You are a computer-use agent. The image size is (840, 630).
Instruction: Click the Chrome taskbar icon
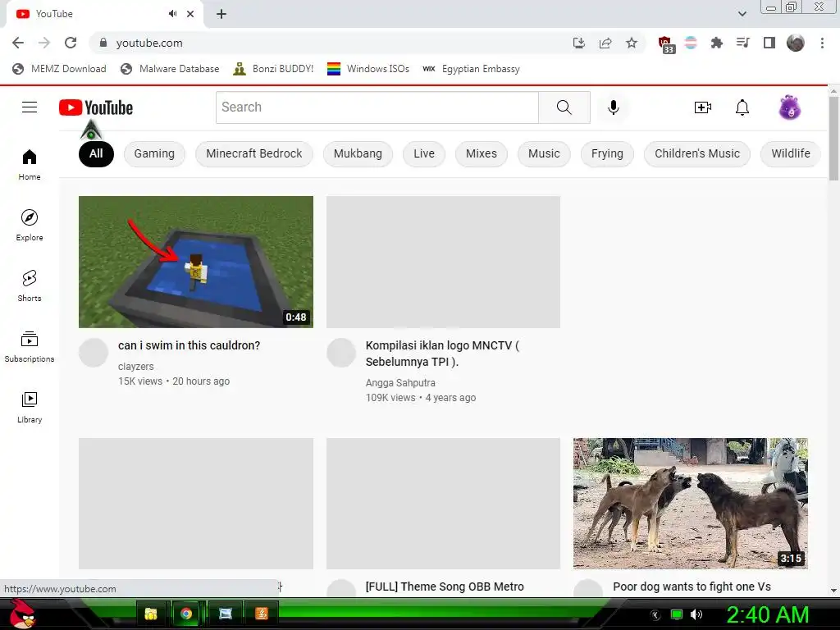click(x=186, y=614)
